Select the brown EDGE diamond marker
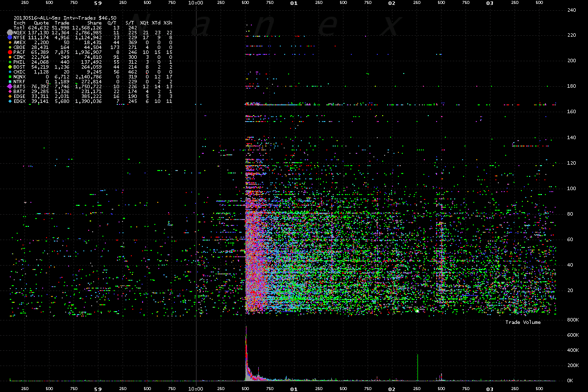The height and width of the screenshot is (392, 588). [x=10, y=96]
